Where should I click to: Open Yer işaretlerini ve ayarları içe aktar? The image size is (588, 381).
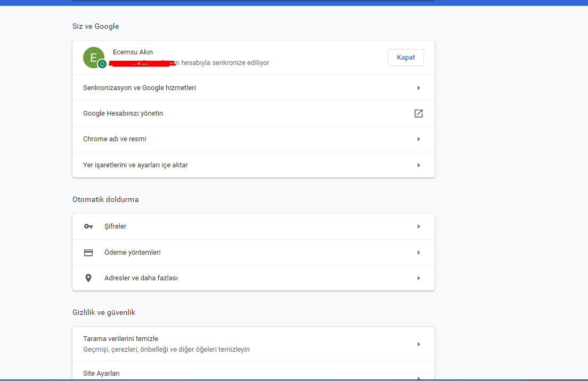click(x=254, y=165)
